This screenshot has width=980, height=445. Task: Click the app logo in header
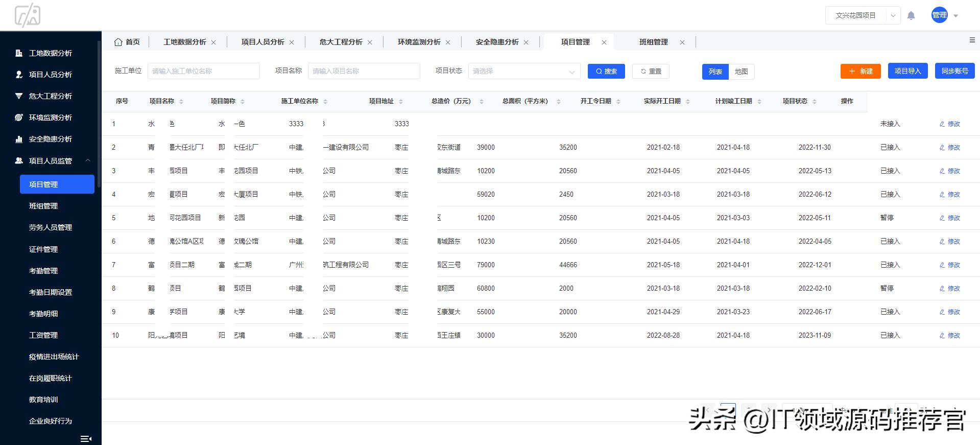point(28,15)
